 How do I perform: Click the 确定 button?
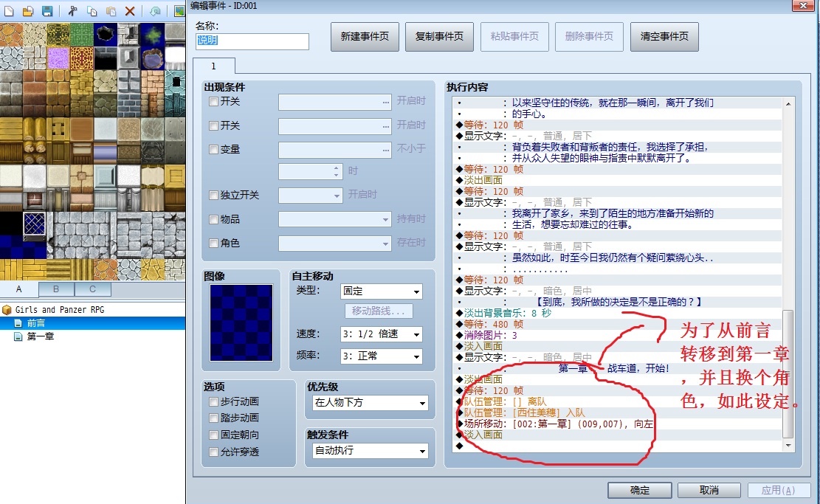[640, 490]
